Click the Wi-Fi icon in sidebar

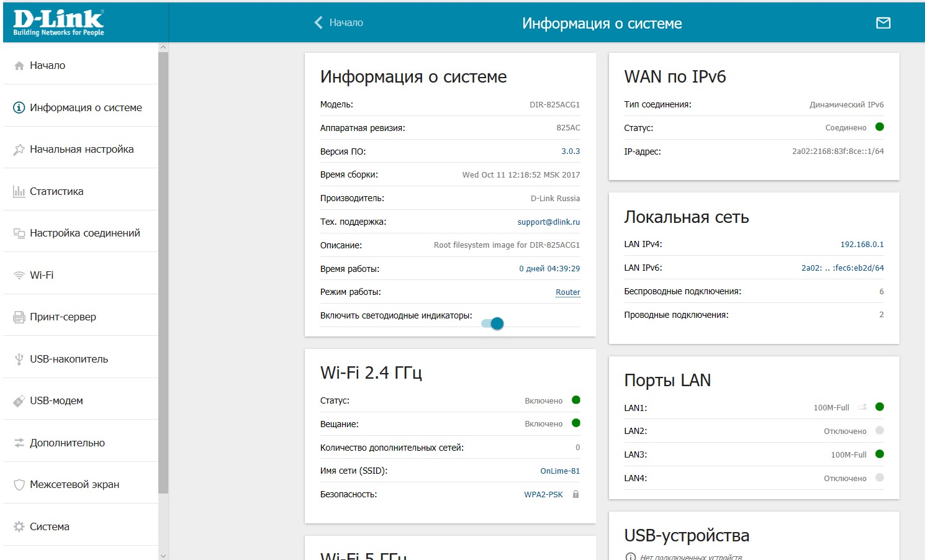coord(19,275)
